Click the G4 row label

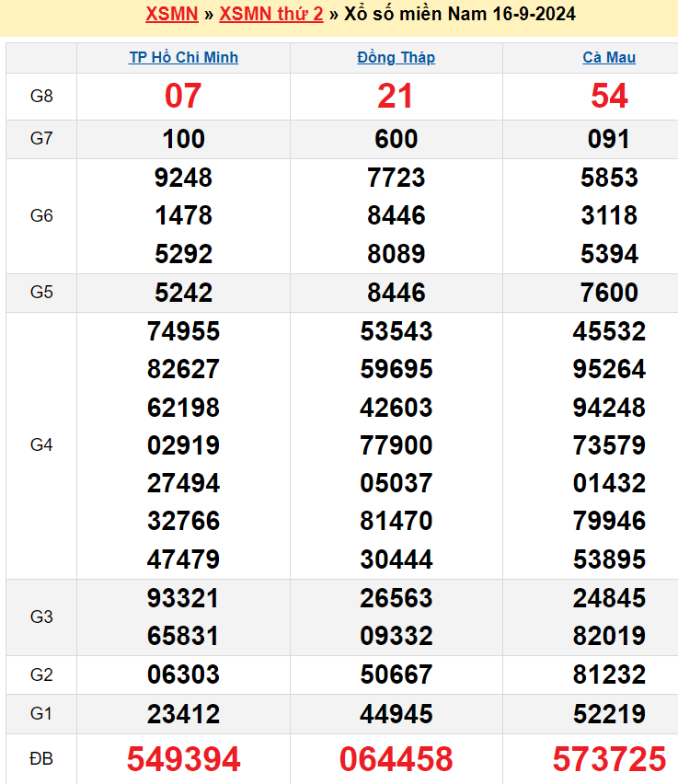click(41, 445)
